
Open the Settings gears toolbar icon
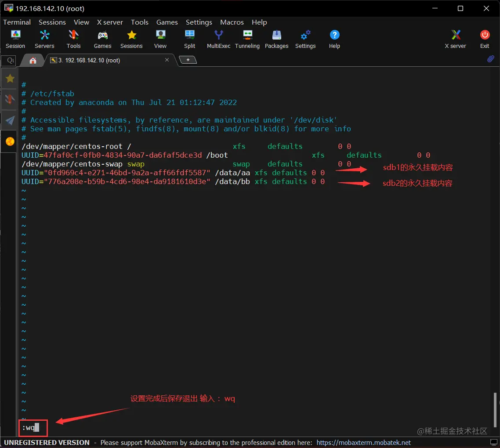click(305, 39)
